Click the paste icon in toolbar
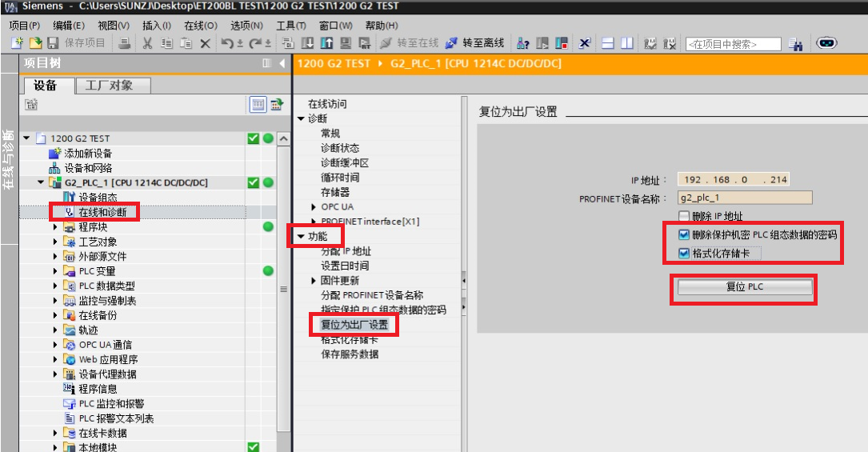This screenshot has width=868, height=452. tap(186, 43)
